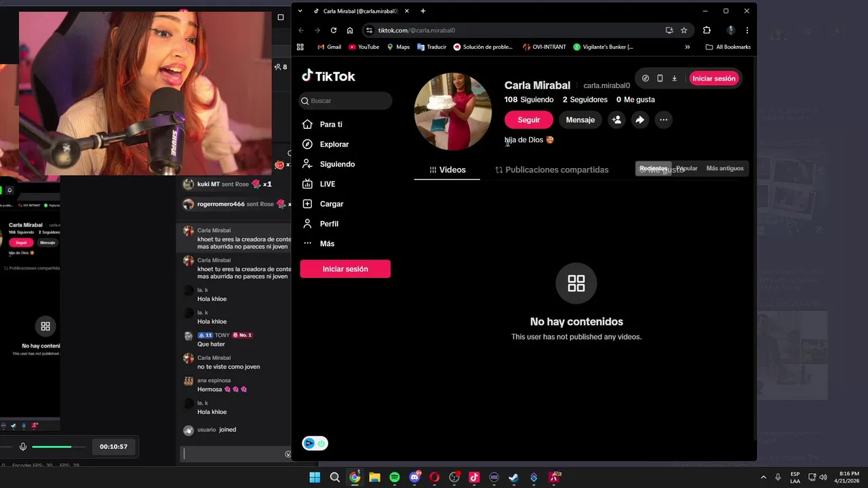
Task: Open the 2 Seguidores list
Action: [x=585, y=100]
